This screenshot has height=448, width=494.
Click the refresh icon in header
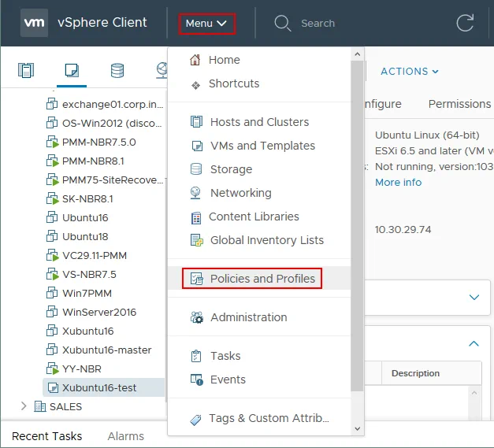tap(466, 23)
